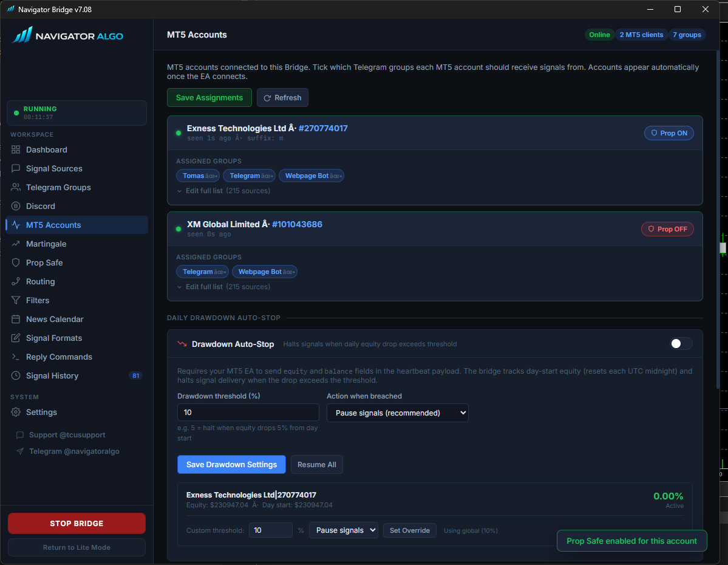Click the Discord sidebar icon

(16, 206)
